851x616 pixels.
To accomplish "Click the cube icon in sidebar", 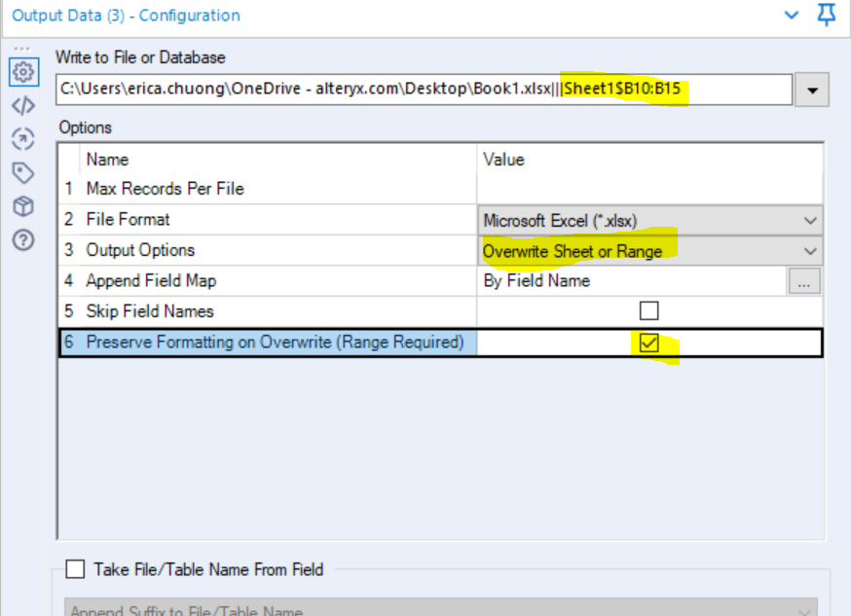I will (23, 206).
